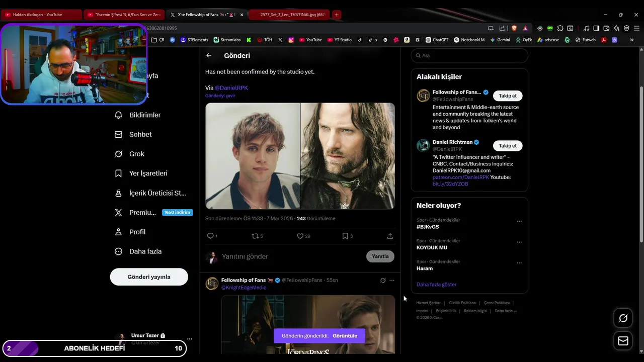
Task: Open floating messages envelope button
Action: [x=623, y=341]
